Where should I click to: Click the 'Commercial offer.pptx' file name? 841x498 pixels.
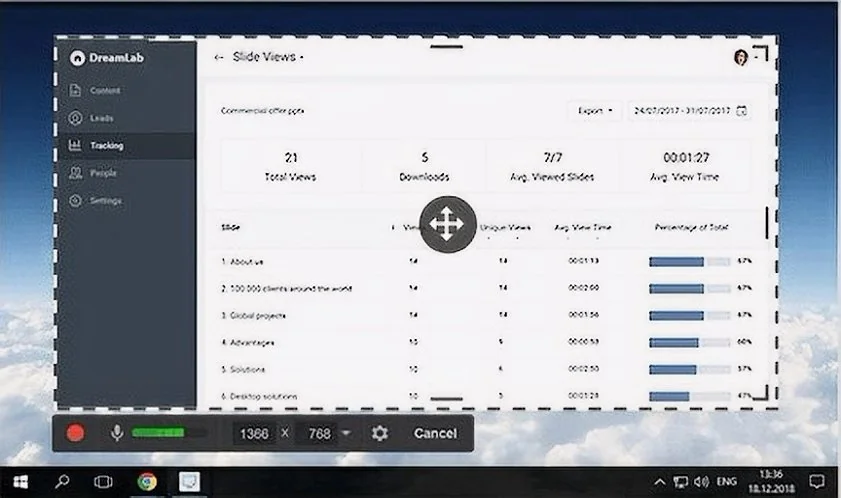click(262, 111)
